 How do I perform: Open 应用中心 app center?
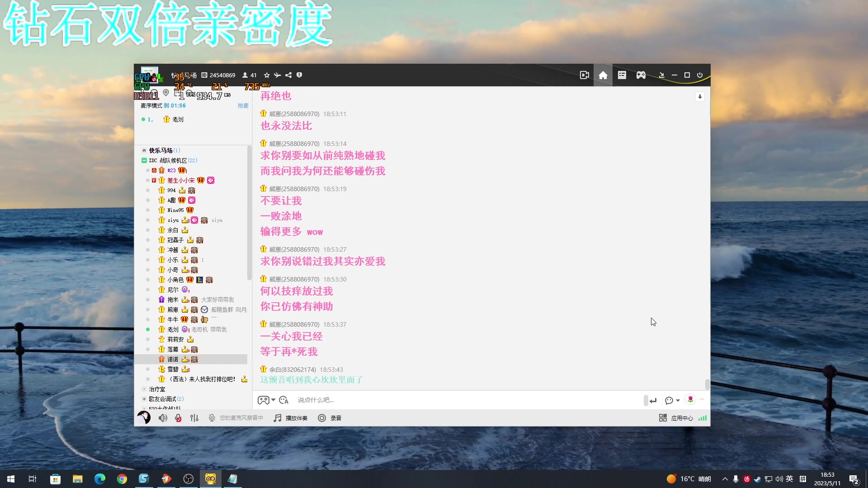click(x=676, y=418)
